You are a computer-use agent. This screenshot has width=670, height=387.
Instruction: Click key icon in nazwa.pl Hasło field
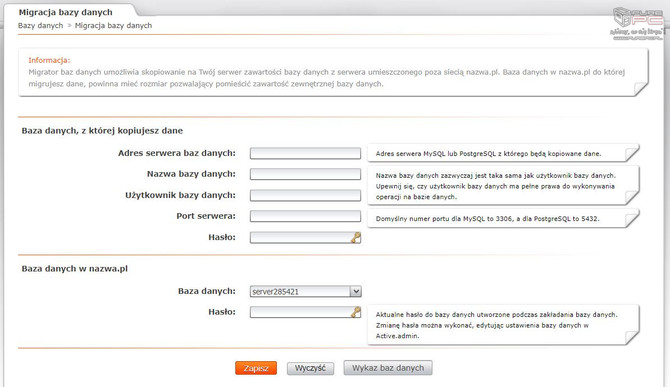(356, 312)
